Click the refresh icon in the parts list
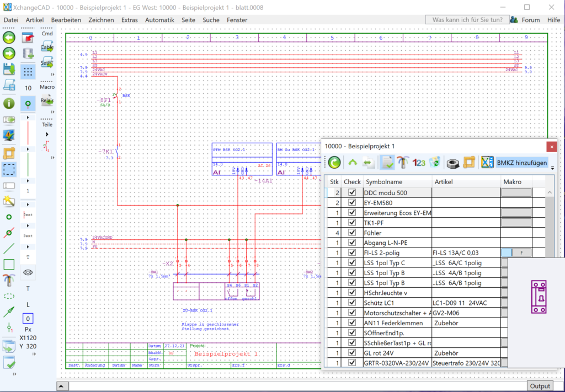This screenshot has height=392, width=565. [x=334, y=163]
